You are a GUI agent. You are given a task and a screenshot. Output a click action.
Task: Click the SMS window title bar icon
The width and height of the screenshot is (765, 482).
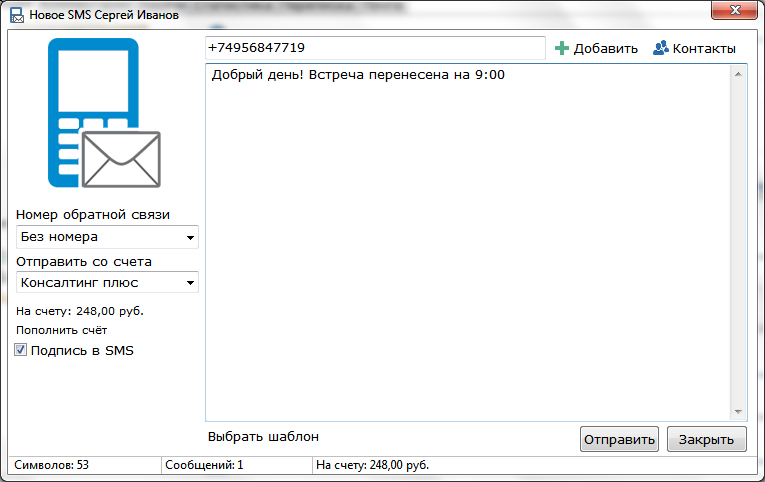[17, 15]
